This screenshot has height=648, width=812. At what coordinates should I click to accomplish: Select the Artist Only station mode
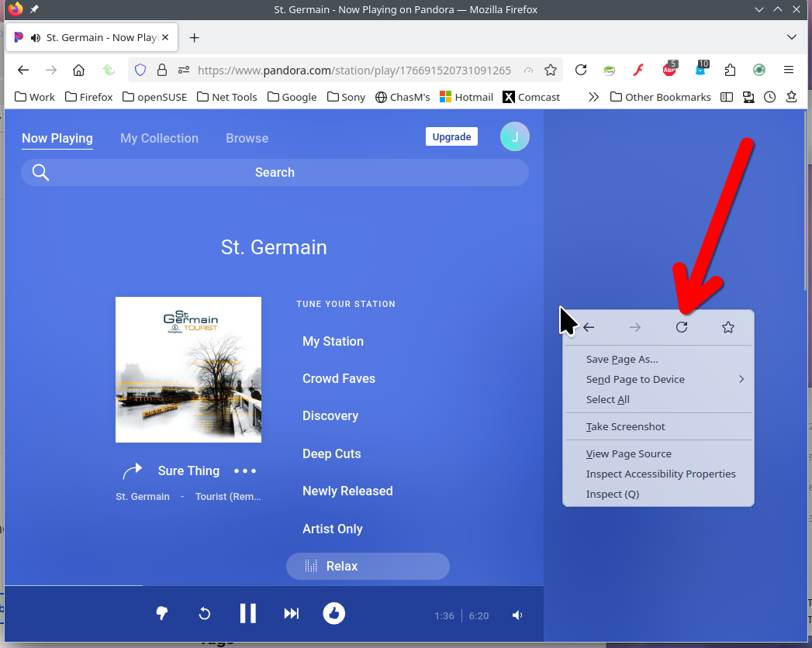[x=333, y=529]
